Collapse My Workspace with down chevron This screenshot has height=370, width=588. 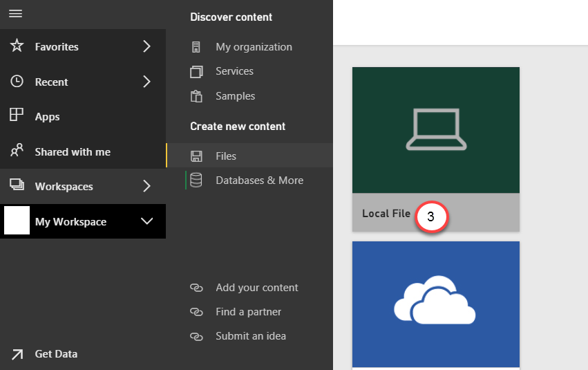[x=147, y=221]
